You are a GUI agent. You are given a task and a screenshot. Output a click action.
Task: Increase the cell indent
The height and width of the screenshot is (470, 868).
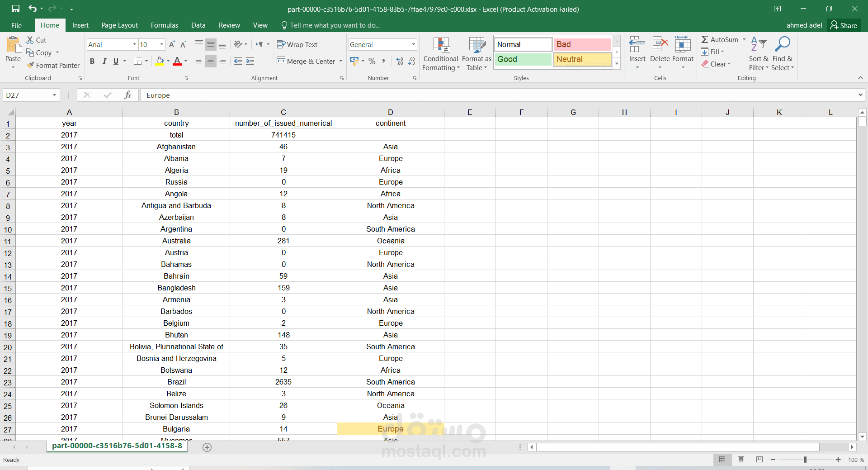[x=250, y=61]
